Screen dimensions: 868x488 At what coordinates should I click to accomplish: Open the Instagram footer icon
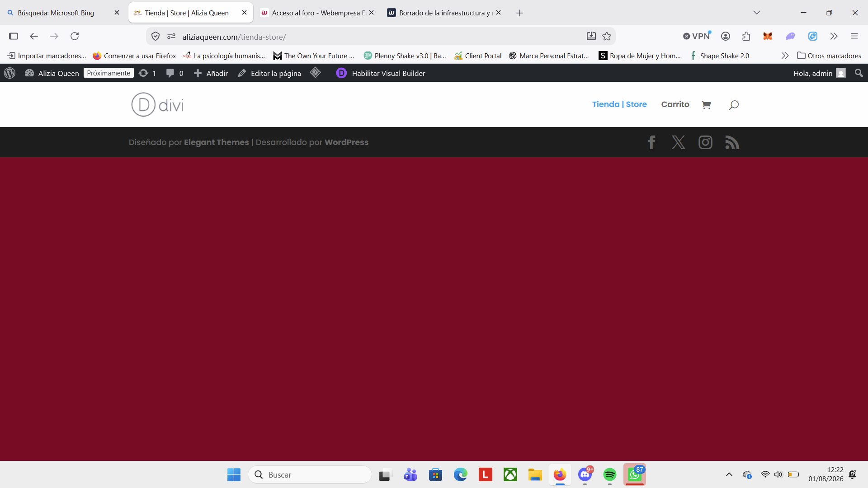pyautogui.click(x=705, y=142)
